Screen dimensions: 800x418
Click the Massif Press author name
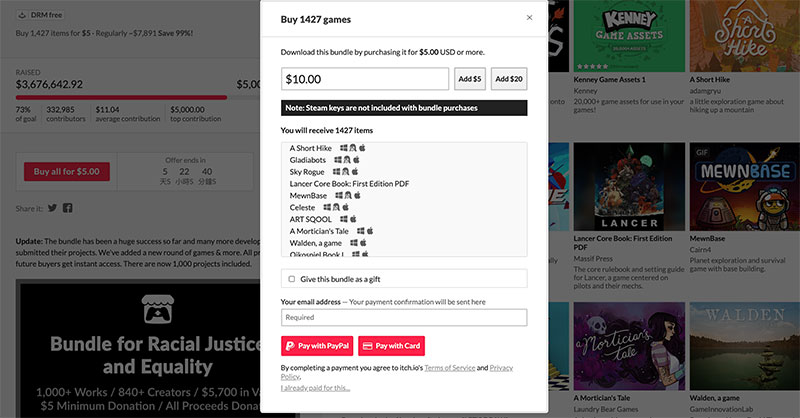point(593,259)
